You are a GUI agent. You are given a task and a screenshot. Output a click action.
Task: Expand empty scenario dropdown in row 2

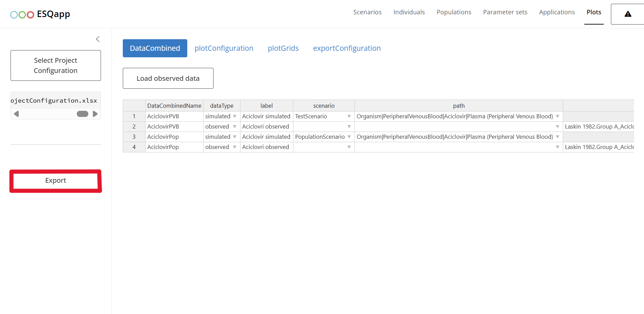[349, 127]
